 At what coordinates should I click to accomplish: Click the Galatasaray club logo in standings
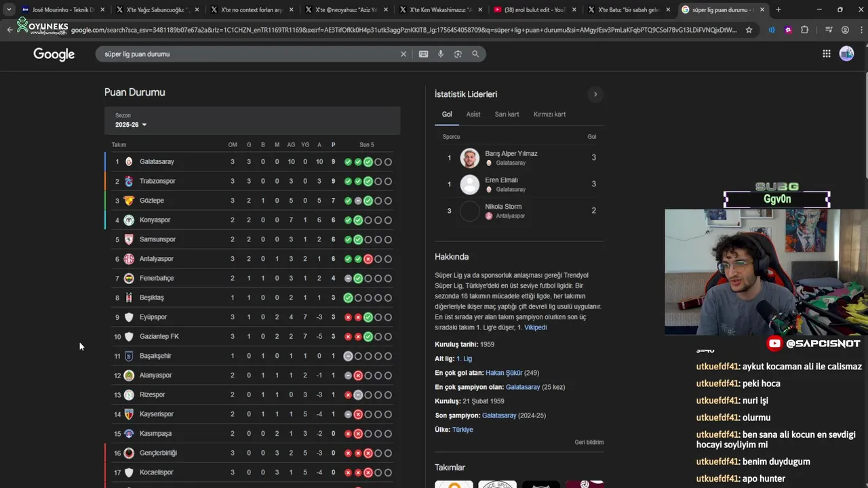click(x=129, y=162)
